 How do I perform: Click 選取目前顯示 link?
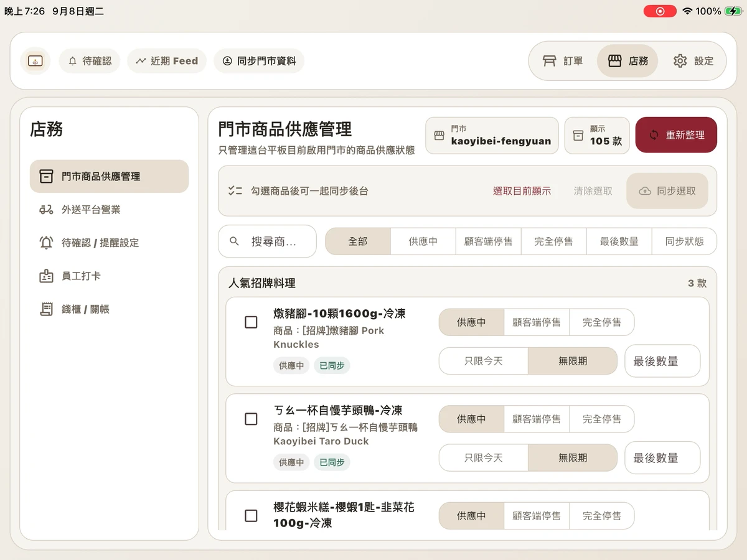(522, 191)
